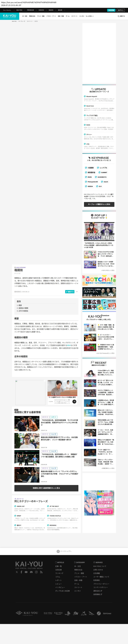Click 環ROY keyphrase icon

coord(15,525)
